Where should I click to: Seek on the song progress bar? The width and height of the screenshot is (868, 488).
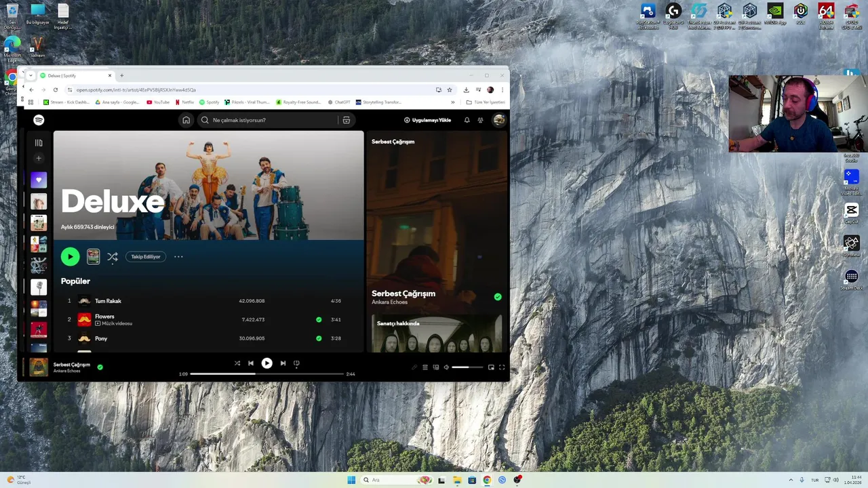[267, 373]
